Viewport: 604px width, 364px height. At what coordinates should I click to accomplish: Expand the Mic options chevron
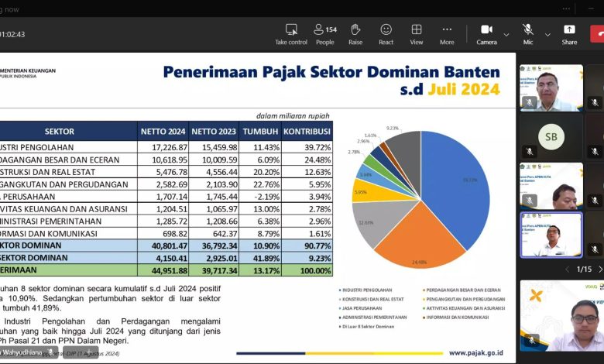pyautogui.click(x=547, y=34)
